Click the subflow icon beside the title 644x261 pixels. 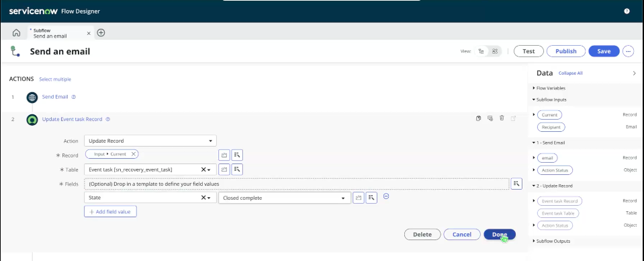pos(15,51)
